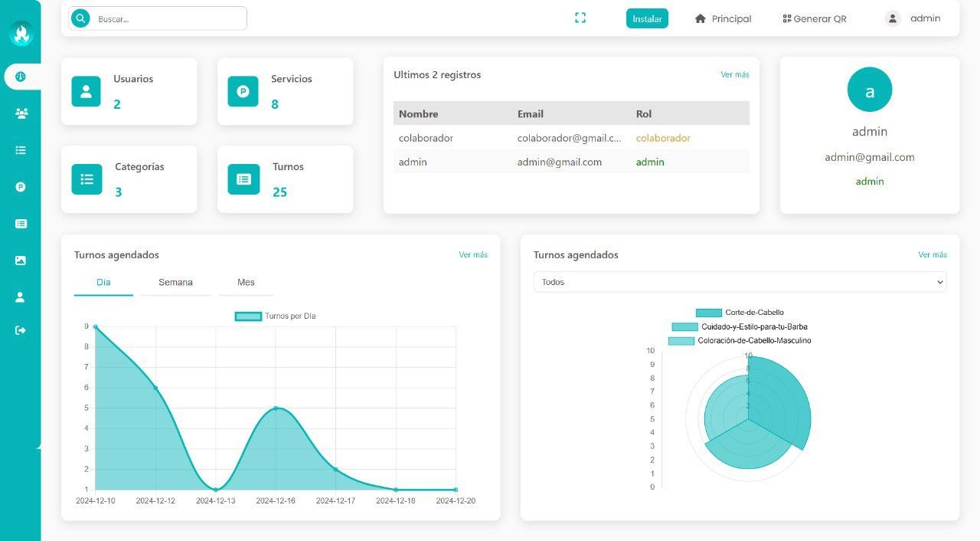Open the users group icon in the sidebar
Viewport: 980px width, 541px height.
coord(21,113)
